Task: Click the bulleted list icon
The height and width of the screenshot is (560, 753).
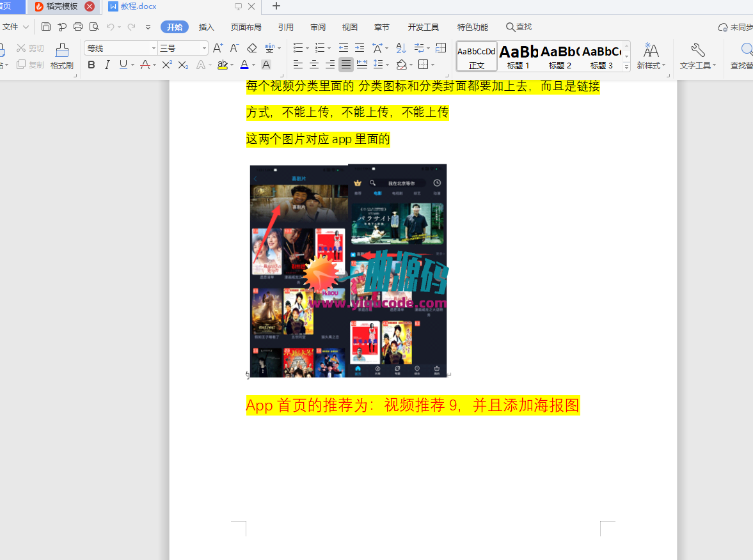Action: 298,48
